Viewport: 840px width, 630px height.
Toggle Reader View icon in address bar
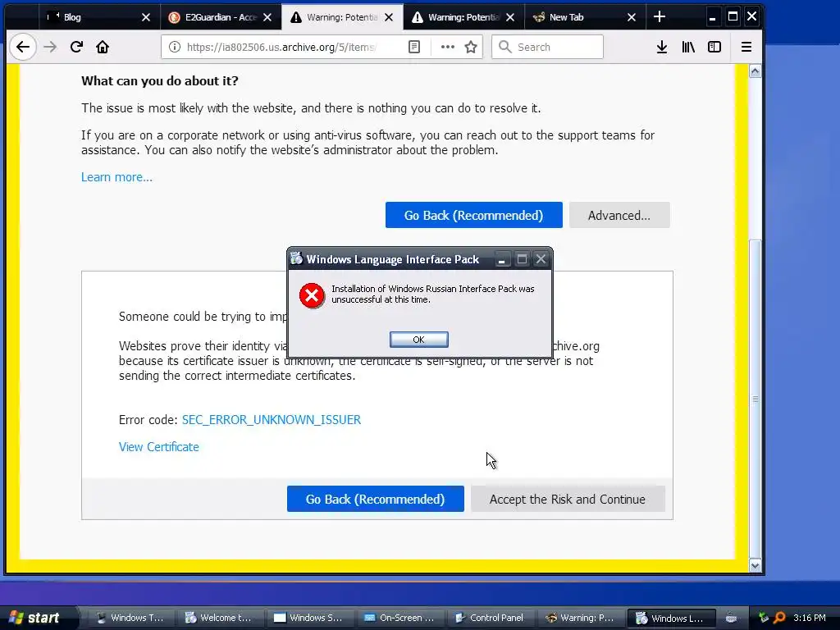(x=414, y=47)
